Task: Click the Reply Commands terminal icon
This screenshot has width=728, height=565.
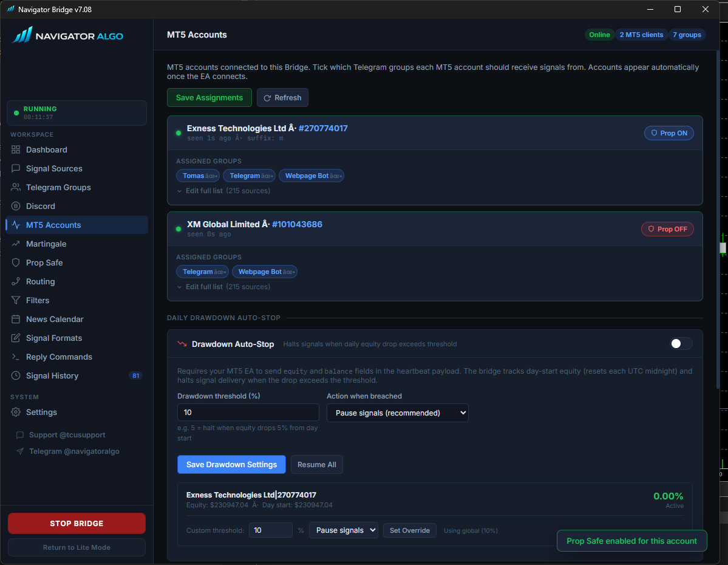Action: pos(16,357)
